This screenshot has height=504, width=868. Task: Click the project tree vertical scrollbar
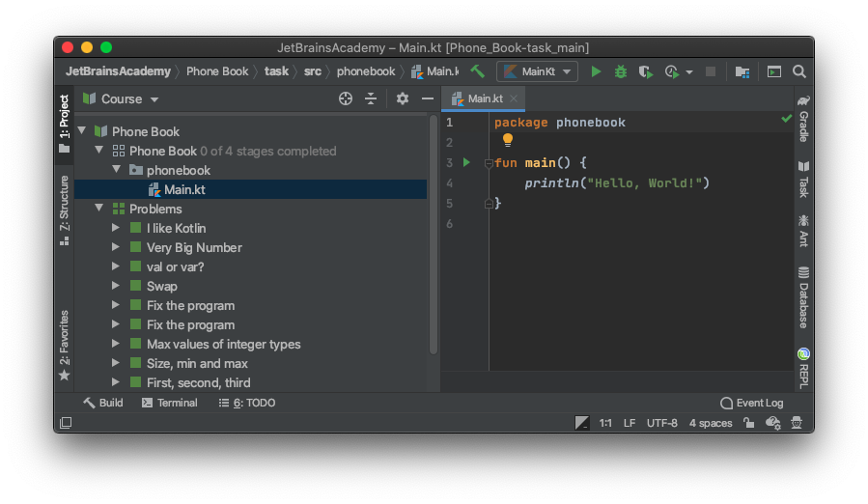(434, 235)
